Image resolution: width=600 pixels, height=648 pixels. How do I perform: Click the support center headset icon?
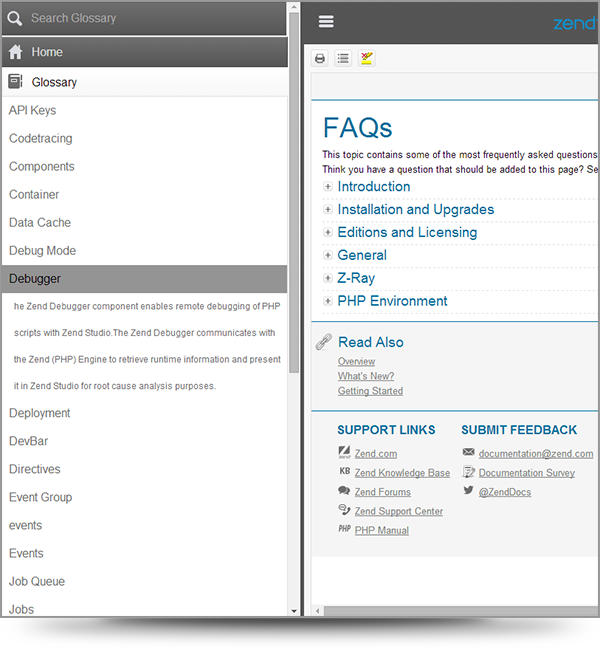344,510
